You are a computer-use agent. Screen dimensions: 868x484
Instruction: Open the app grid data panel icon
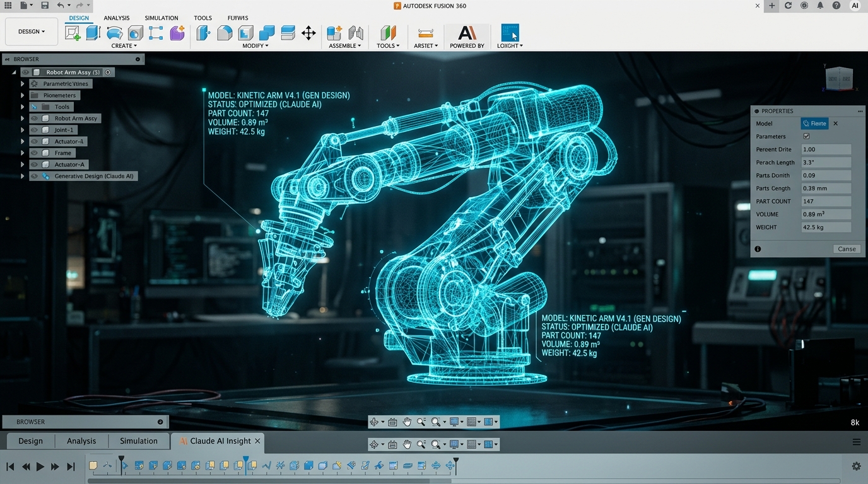[x=8, y=6]
